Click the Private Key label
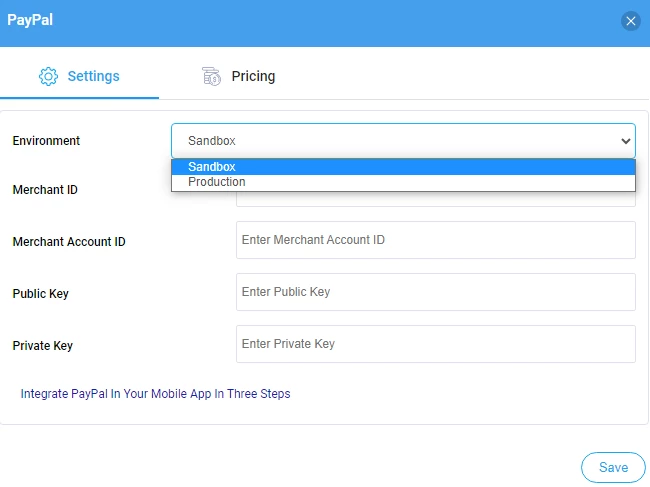This screenshot has width=650, height=487. tap(43, 346)
